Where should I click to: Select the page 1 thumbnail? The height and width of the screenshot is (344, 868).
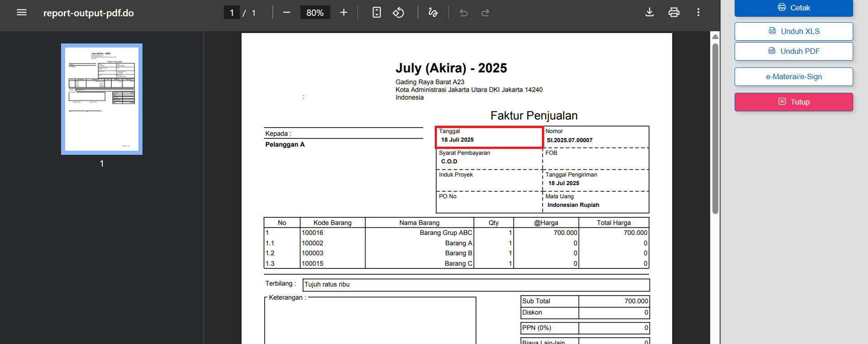pyautogui.click(x=102, y=99)
